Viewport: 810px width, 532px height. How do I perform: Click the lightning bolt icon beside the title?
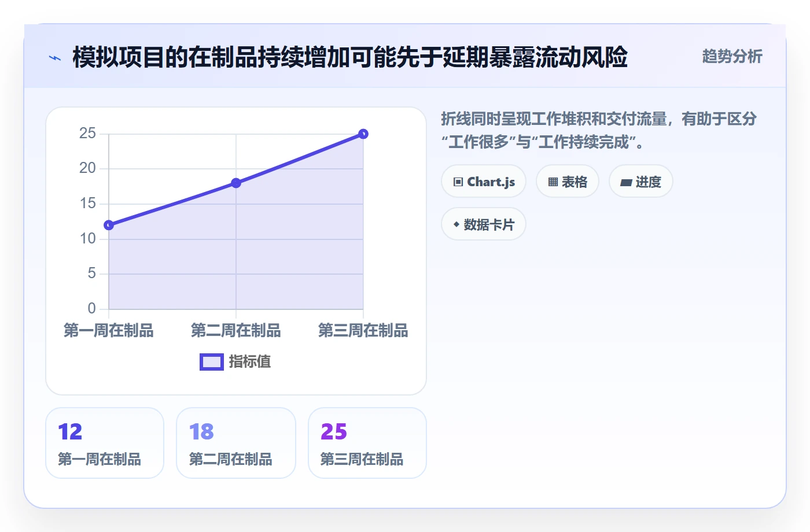(55, 58)
